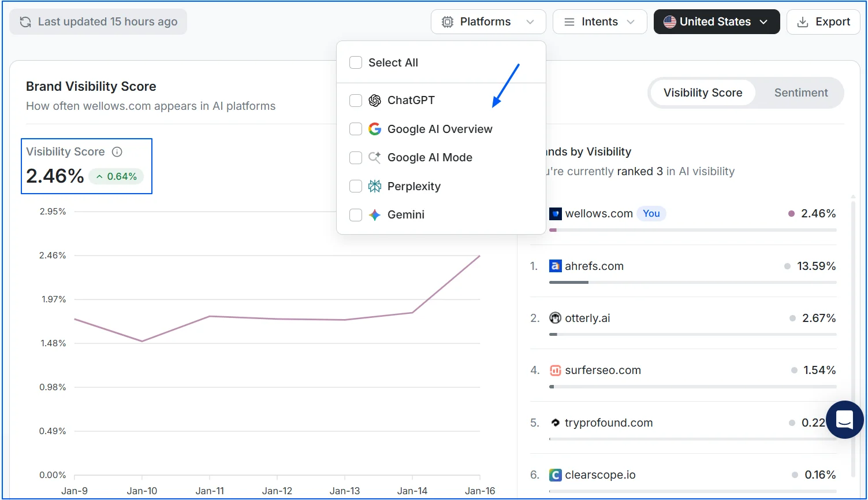Click the ahrefs.com visibility progress bar
This screenshot has width=868, height=500.
693,282
